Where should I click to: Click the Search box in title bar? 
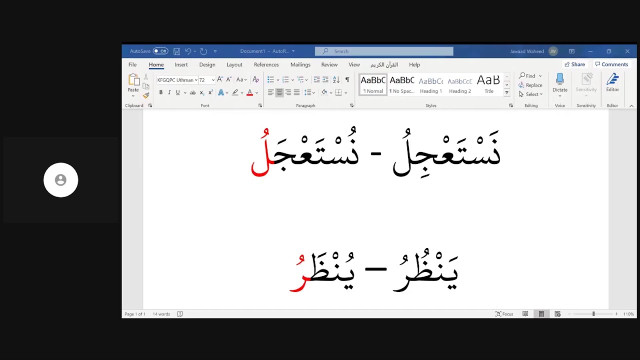[x=384, y=51]
